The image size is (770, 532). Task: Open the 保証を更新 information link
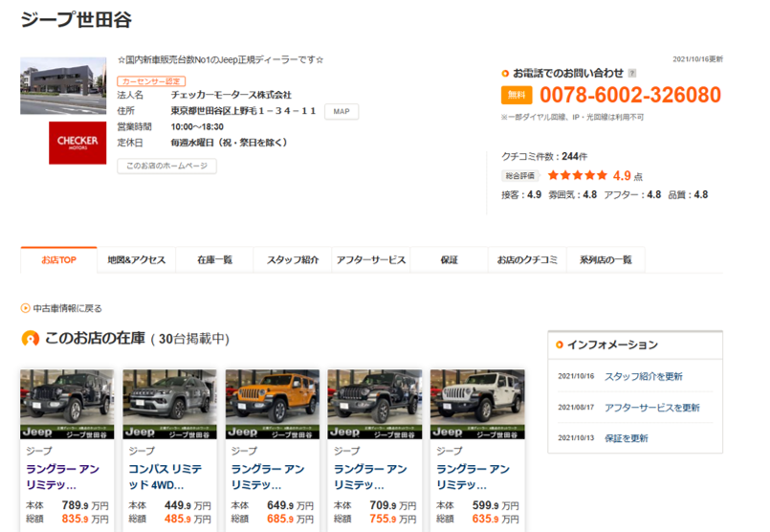[x=626, y=438]
